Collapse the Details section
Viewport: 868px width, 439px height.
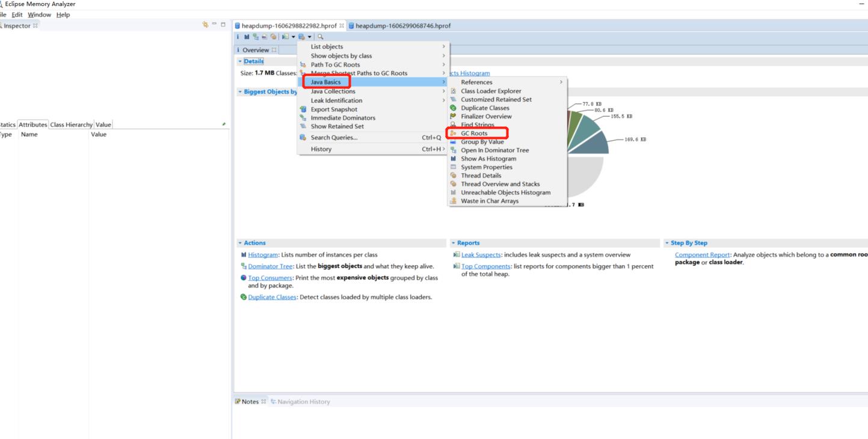point(239,61)
